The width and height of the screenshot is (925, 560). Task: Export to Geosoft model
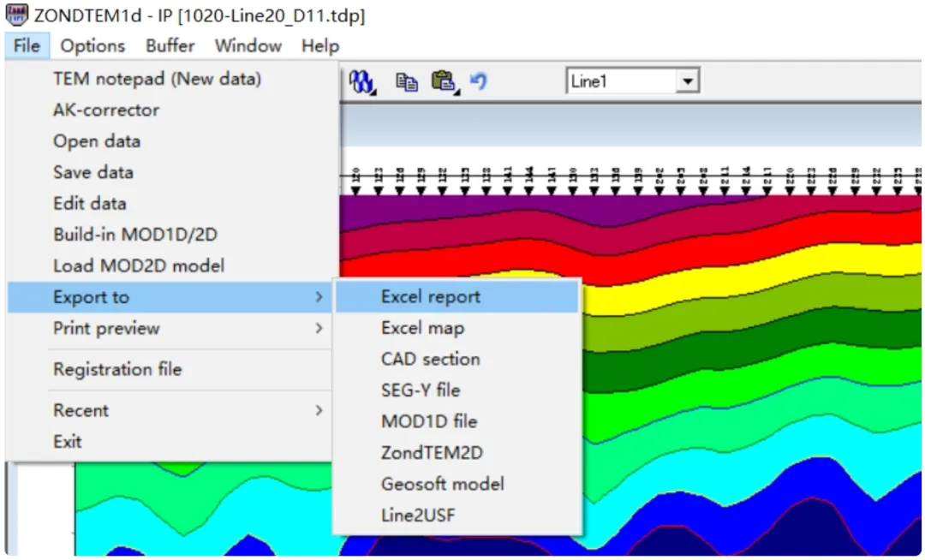pyautogui.click(x=457, y=484)
